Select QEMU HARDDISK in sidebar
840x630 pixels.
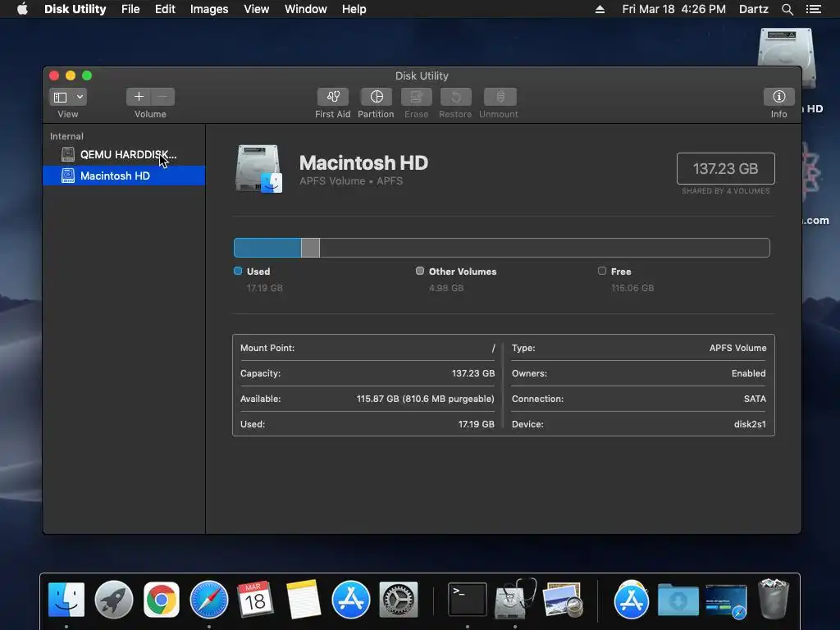coord(124,154)
